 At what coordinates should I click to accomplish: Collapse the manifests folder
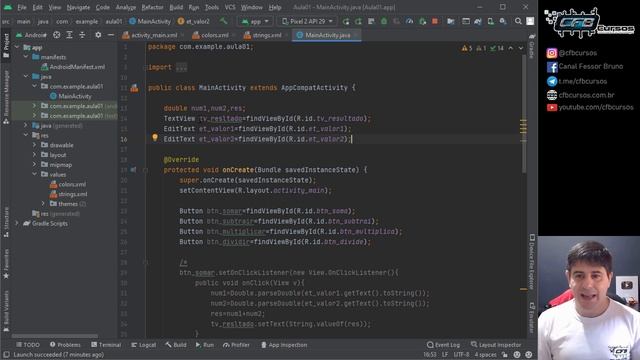pos(26,57)
